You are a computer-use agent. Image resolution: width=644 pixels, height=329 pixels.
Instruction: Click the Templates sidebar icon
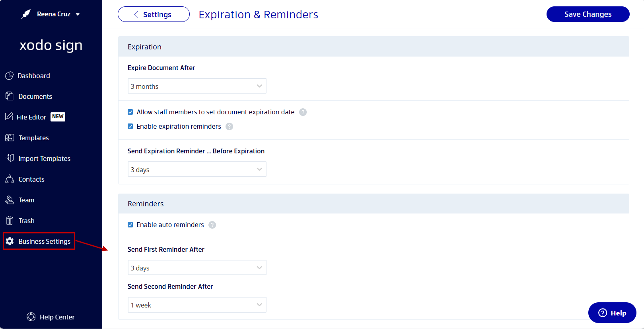(10, 137)
